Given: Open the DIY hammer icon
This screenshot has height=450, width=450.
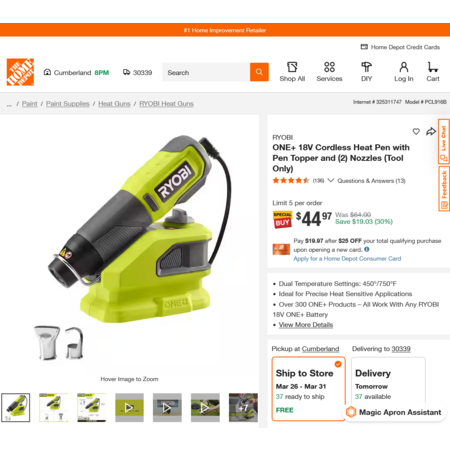Looking at the screenshot, I should pos(366,67).
